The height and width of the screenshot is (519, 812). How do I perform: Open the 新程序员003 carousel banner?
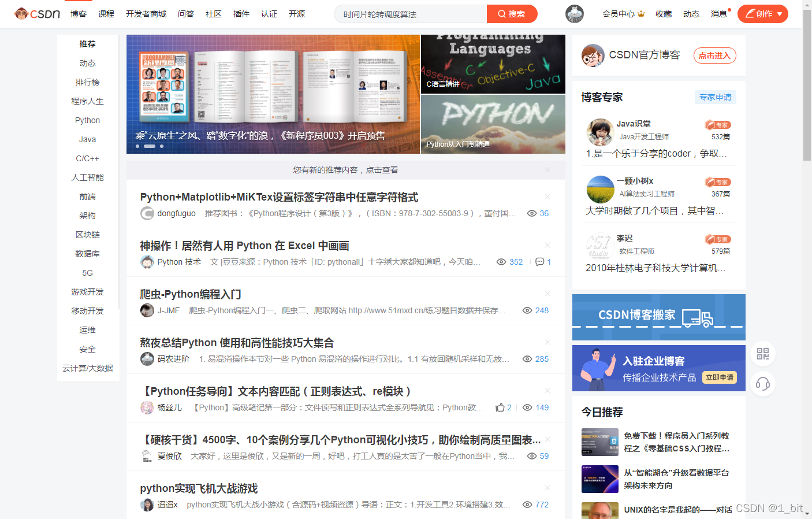273,94
